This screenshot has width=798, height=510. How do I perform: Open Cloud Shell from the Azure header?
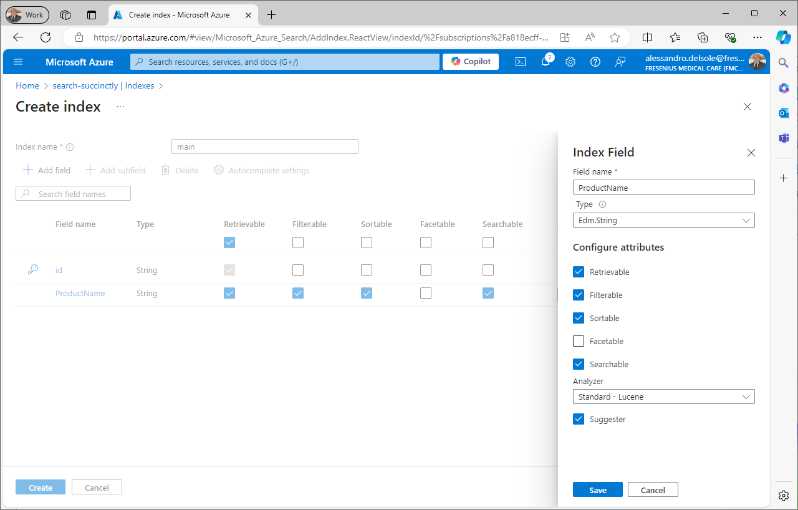coord(520,62)
